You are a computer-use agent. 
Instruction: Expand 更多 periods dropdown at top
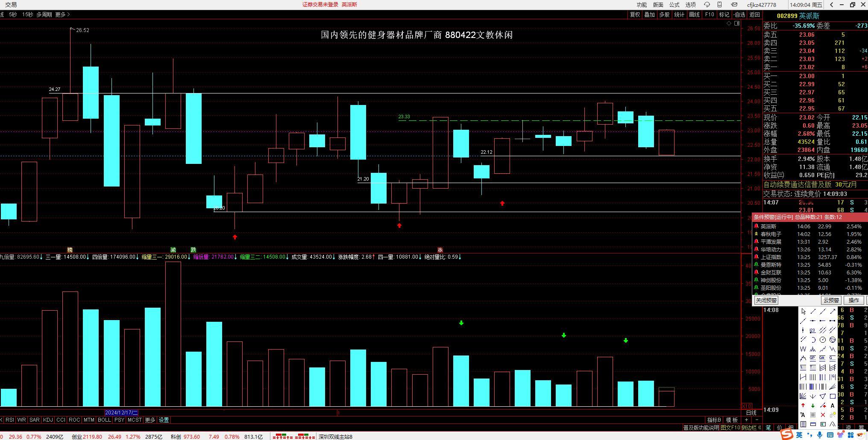click(62, 15)
